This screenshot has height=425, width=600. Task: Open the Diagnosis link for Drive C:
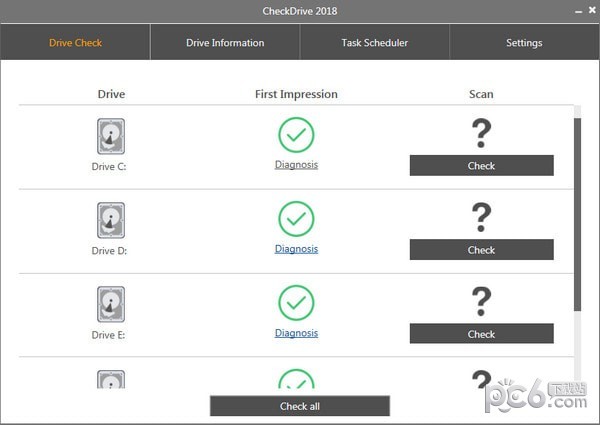click(x=296, y=165)
